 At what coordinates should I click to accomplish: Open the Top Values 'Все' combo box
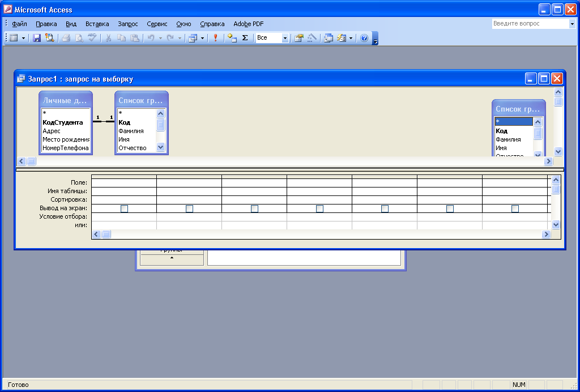click(272, 38)
